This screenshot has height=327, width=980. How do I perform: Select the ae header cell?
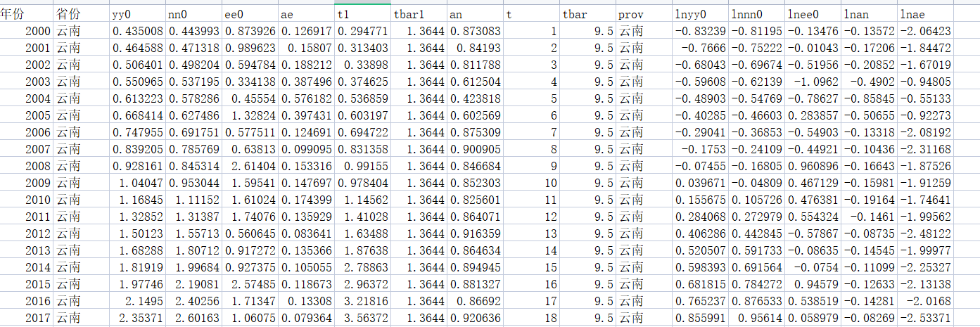click(x=307, y=14)
